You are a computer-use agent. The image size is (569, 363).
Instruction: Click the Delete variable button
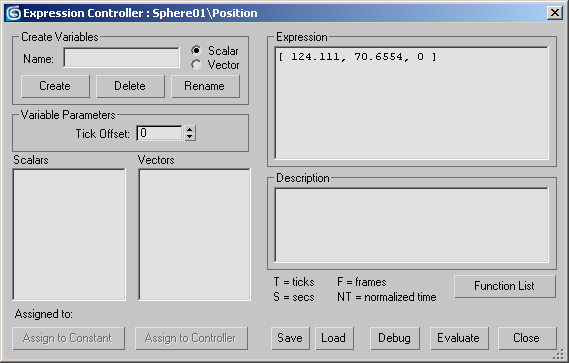pos(130,86)
